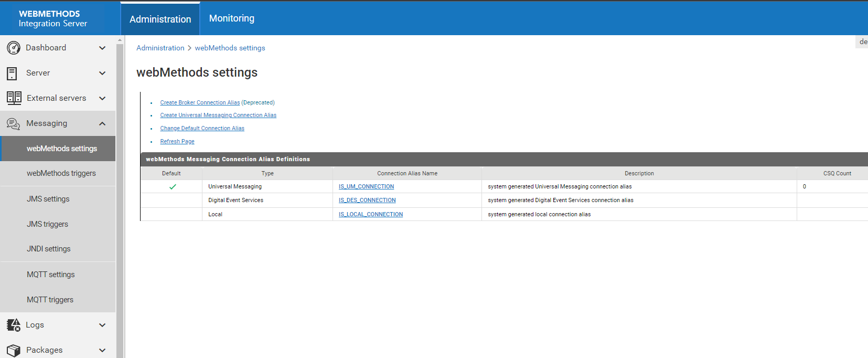
Task: Click the Administration breadcrumb link
Action: click(x=160, y=48)
